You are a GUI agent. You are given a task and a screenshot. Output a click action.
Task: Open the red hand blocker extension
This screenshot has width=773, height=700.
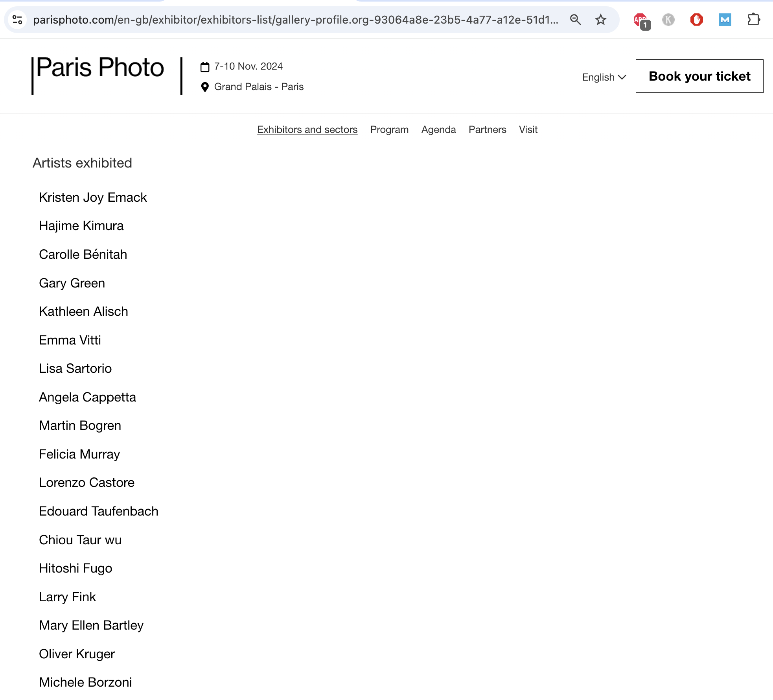click(x=696, y=20)
